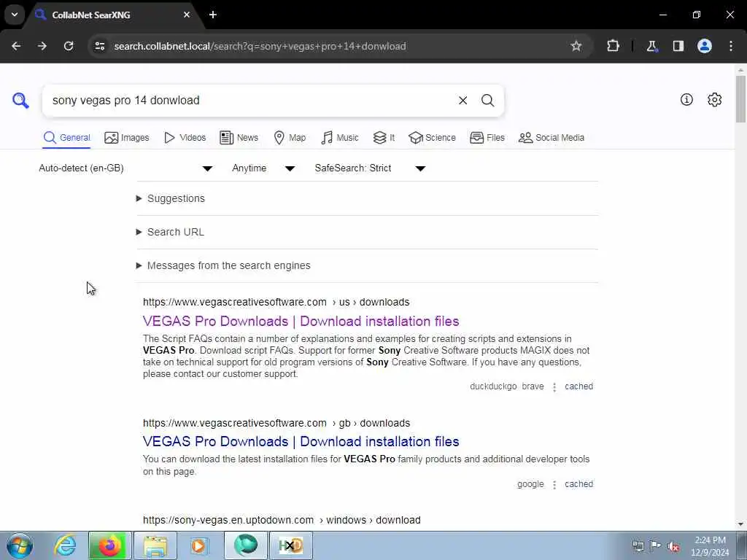Open second VEGAS Pro Downloads result (gb)

tap(301, 442)
